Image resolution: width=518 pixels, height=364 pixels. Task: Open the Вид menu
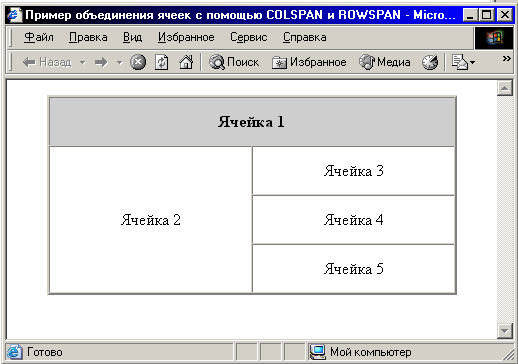pyautogui.click(x=132, y=37)
